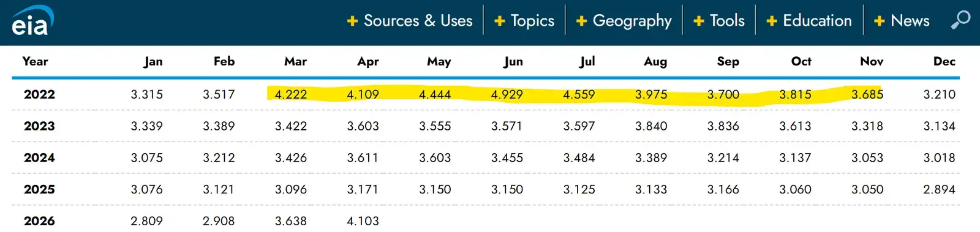Screen dimensions: 980x232
Task: Click the 3.076 value for Jan 2025
Action: pos(147,190)
